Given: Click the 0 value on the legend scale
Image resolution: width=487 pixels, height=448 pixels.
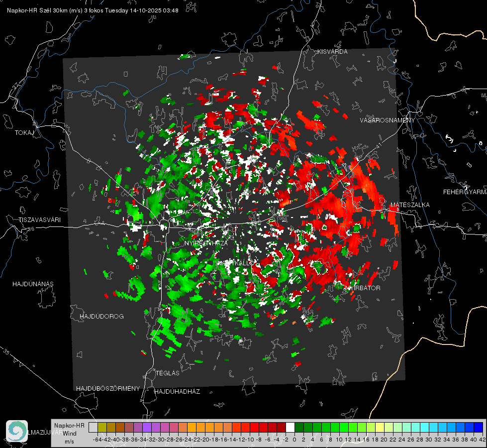Looking at the screenshot, I should point(295,440).
